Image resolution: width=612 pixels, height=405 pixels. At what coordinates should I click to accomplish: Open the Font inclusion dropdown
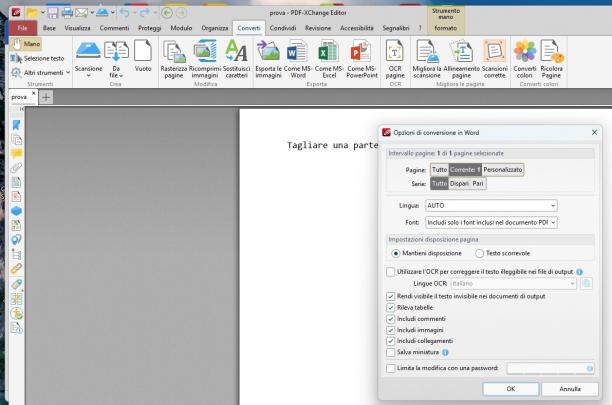491,222
